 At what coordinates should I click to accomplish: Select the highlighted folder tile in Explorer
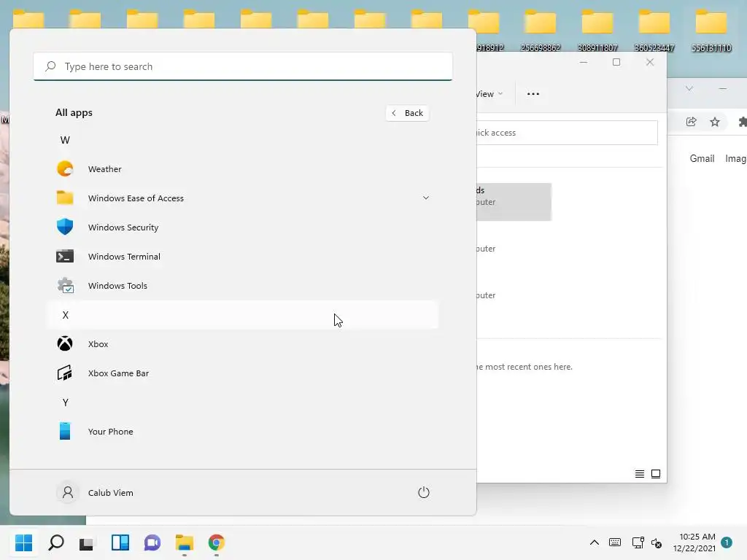click(514, 201)
